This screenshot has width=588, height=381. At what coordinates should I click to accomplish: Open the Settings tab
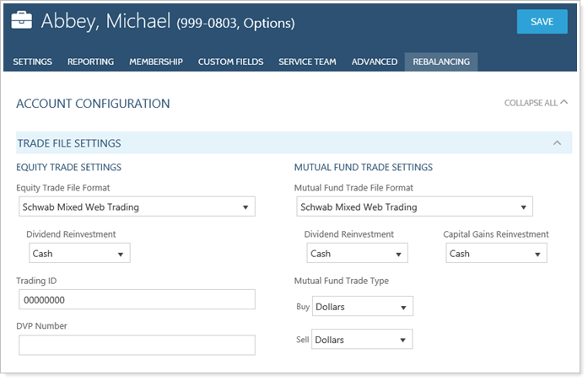point(33,62)
